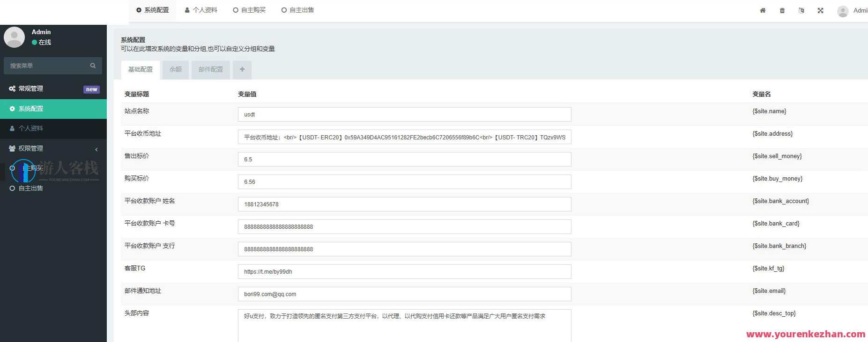Switch to top tab 自主购买
The image size is (868, 342).
tap(249, 10)
